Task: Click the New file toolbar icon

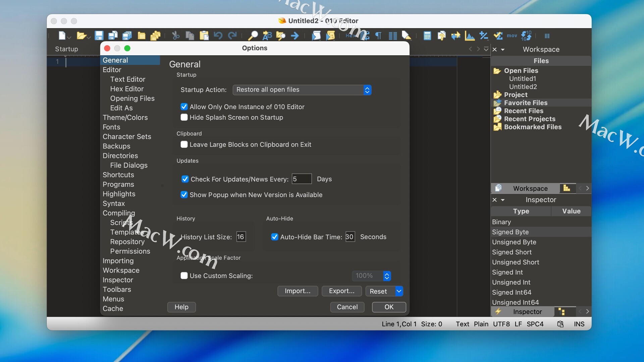Action: pos(62,36)
